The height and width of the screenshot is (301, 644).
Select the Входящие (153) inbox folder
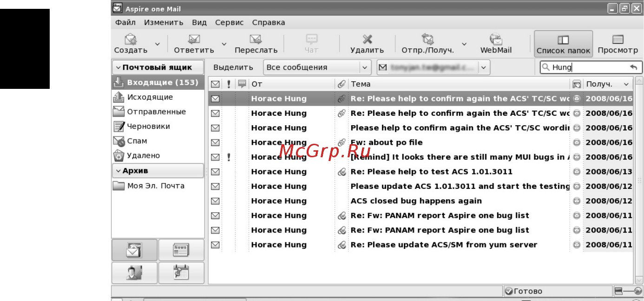(158, 82)
